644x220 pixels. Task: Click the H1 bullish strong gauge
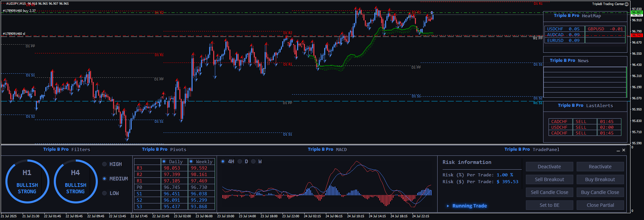(x=27, y=181)
